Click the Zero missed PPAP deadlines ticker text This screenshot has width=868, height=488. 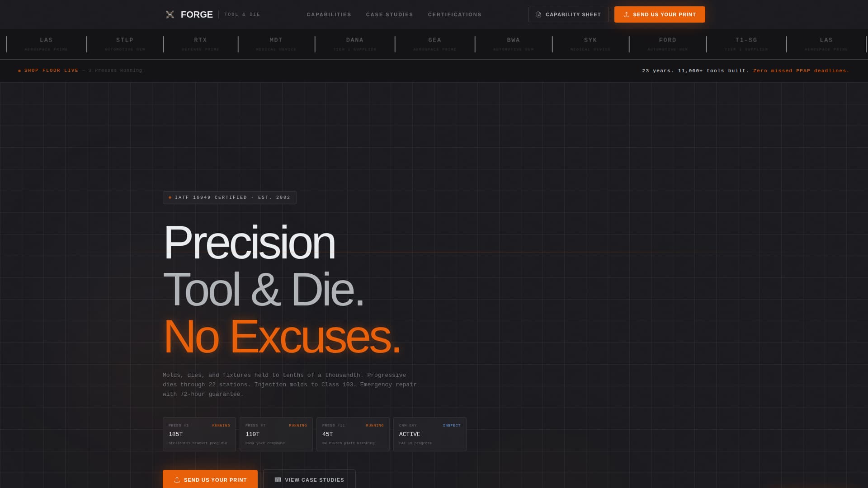click(801, 70)
